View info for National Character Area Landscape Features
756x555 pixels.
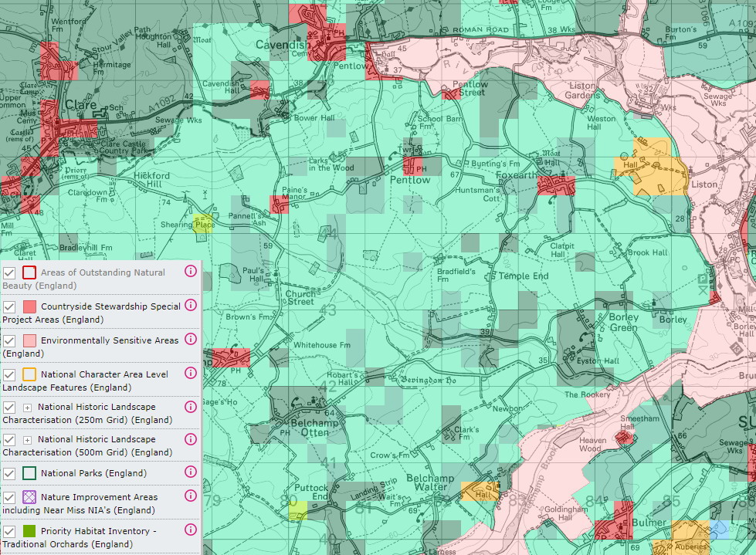click(x=191, y=373)
